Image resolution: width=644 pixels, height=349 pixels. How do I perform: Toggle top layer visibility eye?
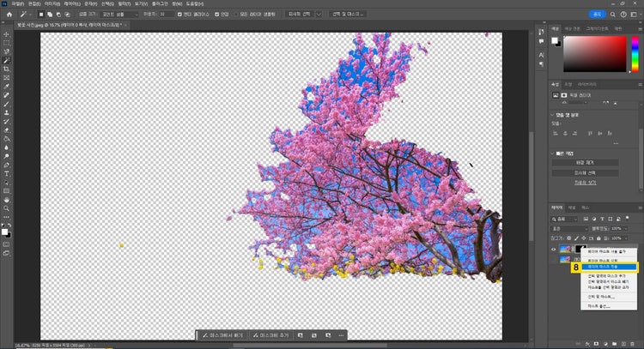click(553, 249)
